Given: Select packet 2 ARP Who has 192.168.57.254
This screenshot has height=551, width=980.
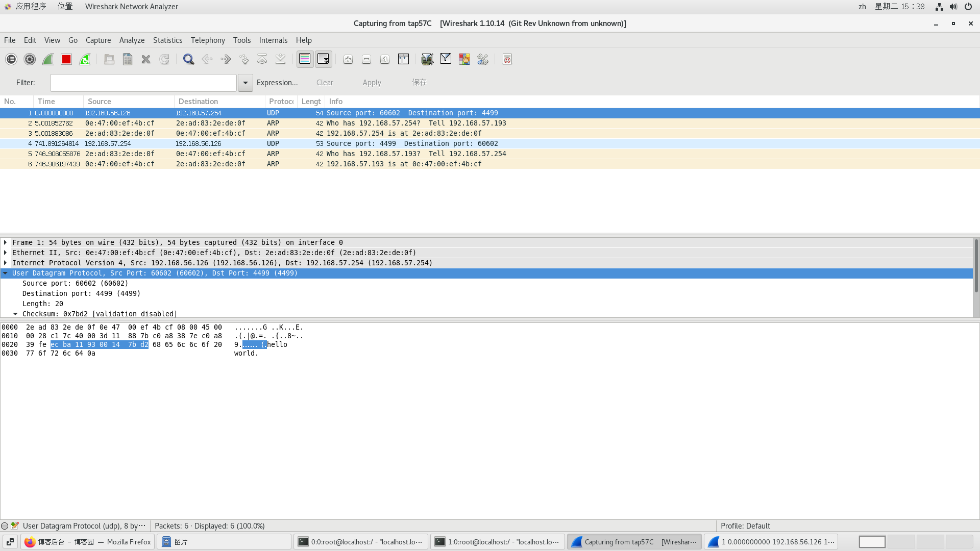Looking at the screenshot, I should pos(490,123).
